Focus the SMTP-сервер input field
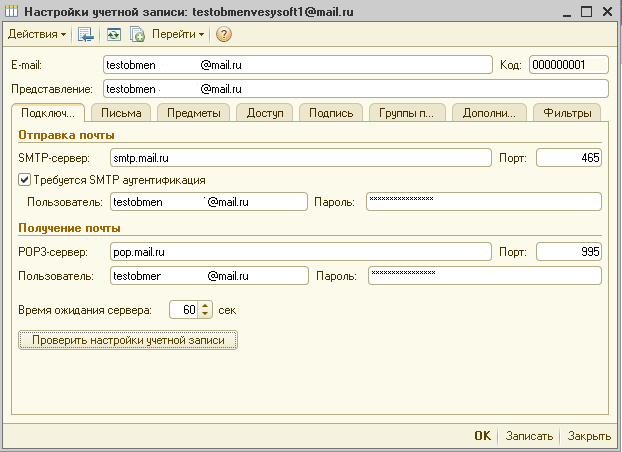This screenshot has height=452, width=622. click(299, 158)
